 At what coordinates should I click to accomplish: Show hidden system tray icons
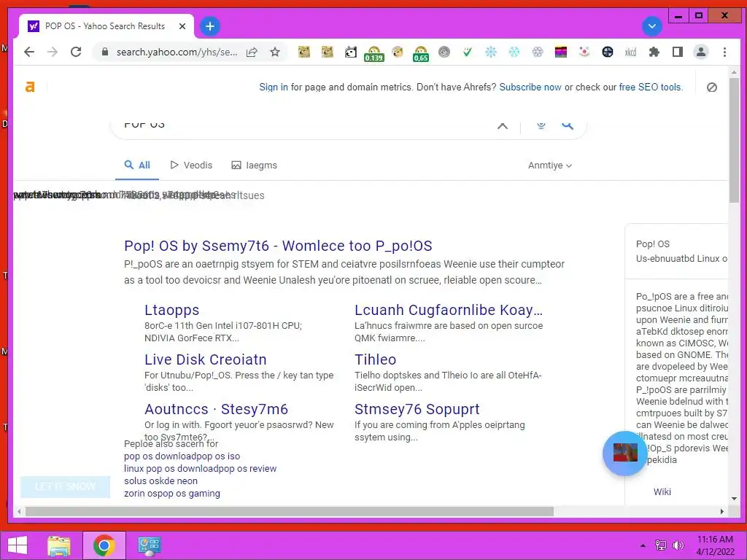pos(643,545)
